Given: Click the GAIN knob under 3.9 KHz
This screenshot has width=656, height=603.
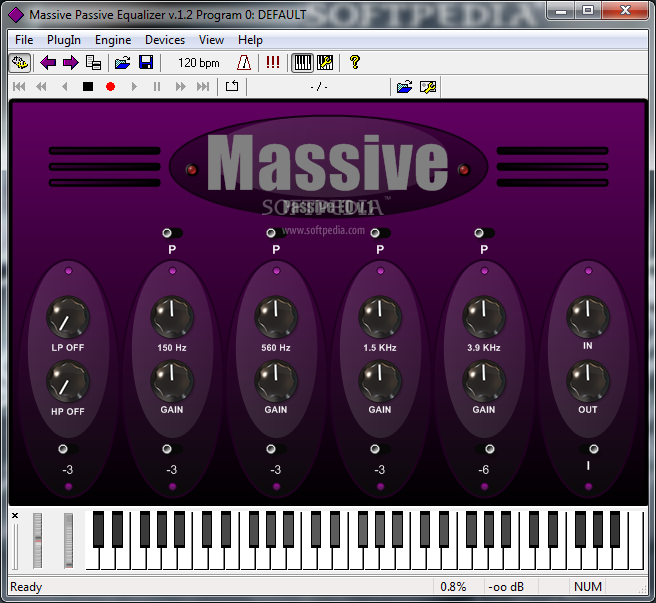Looking at the screenshot, I should pos(484,381).
